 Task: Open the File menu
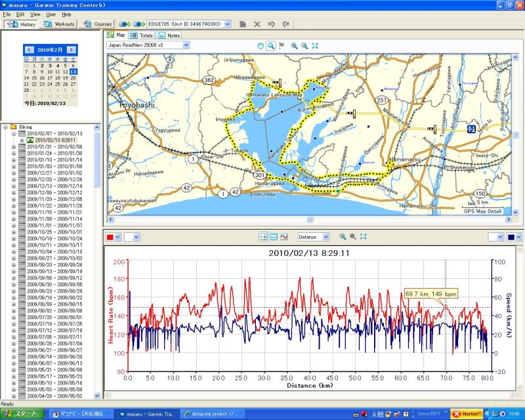point(7,14)
